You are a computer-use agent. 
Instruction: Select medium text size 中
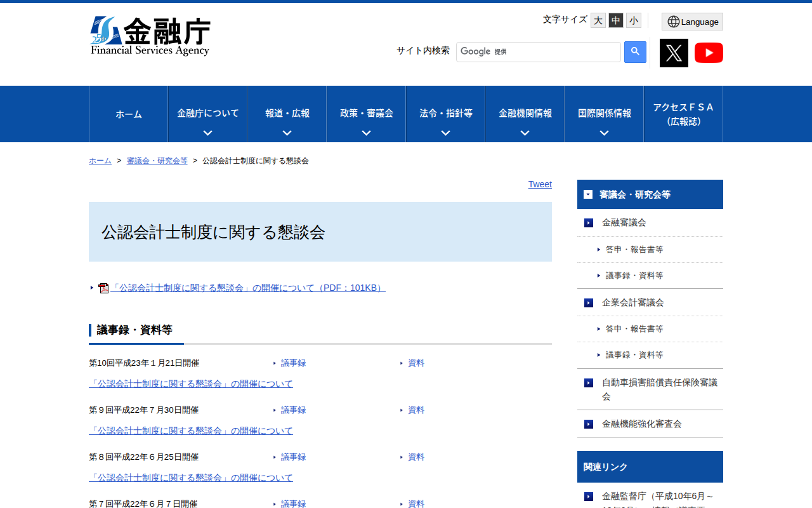click(615, 20)
